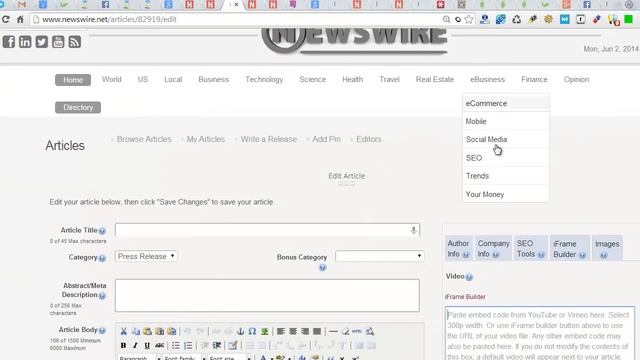640x360 pixels.
Task: Click the browser home button
Action: pos(20,19)
